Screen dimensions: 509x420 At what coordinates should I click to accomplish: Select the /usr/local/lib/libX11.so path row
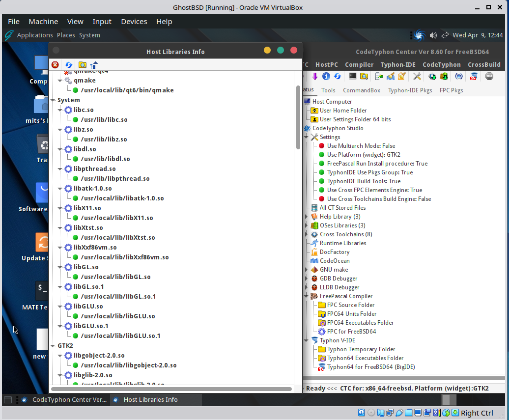pos(117,218)
